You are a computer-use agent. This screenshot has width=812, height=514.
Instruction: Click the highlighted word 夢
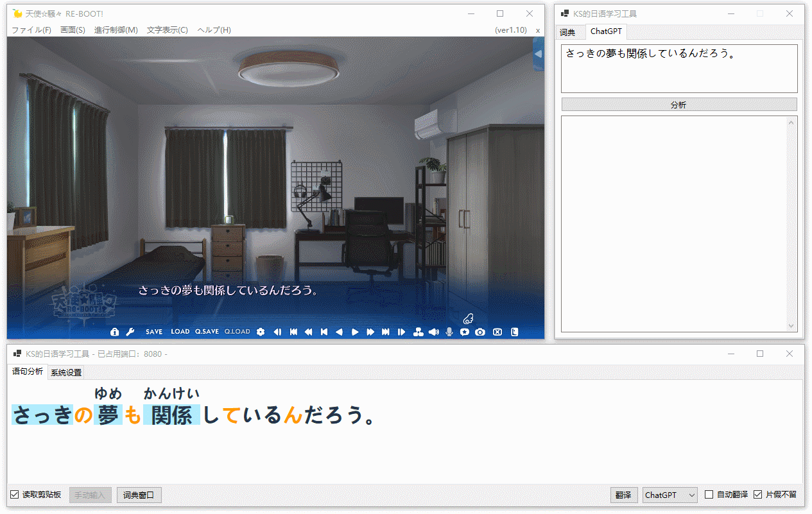pos(108,415)
